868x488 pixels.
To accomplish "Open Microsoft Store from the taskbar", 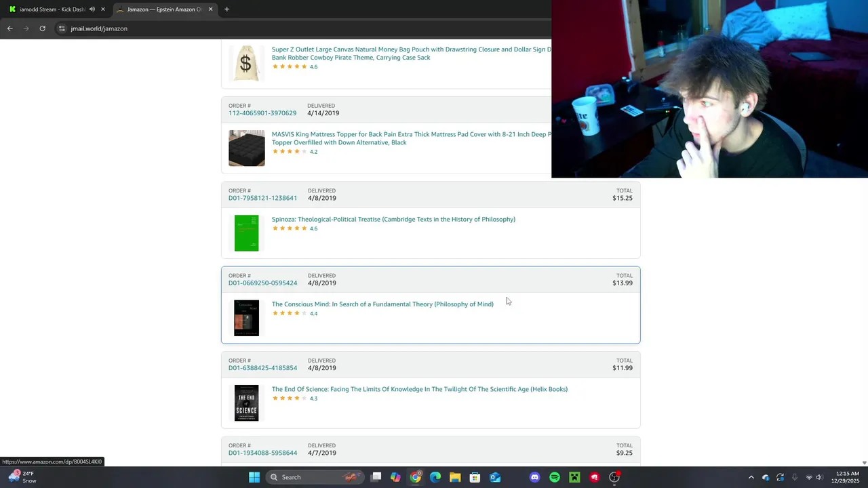I will tap(475, 477).
